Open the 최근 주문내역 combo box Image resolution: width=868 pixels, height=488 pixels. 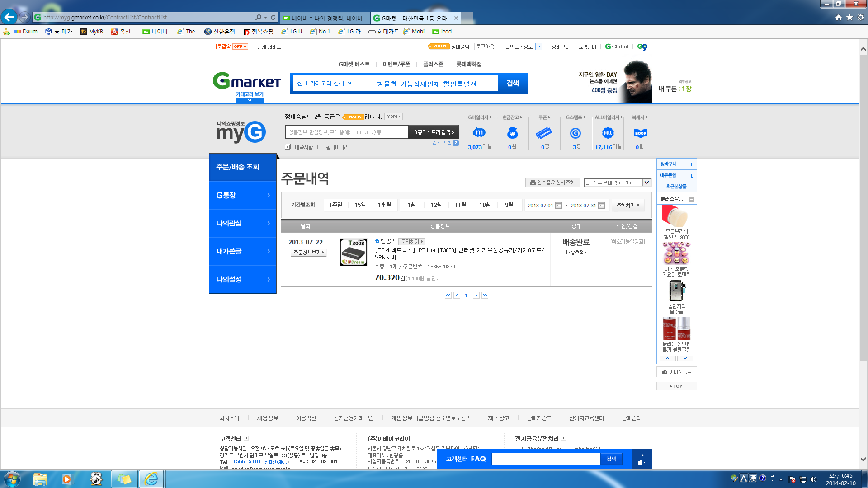tap(618, 183)
